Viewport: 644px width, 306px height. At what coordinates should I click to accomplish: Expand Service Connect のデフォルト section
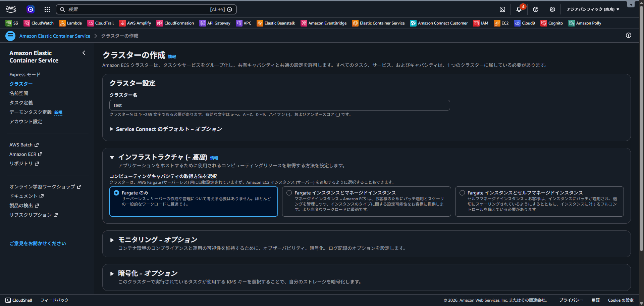(x=166, y=129)
